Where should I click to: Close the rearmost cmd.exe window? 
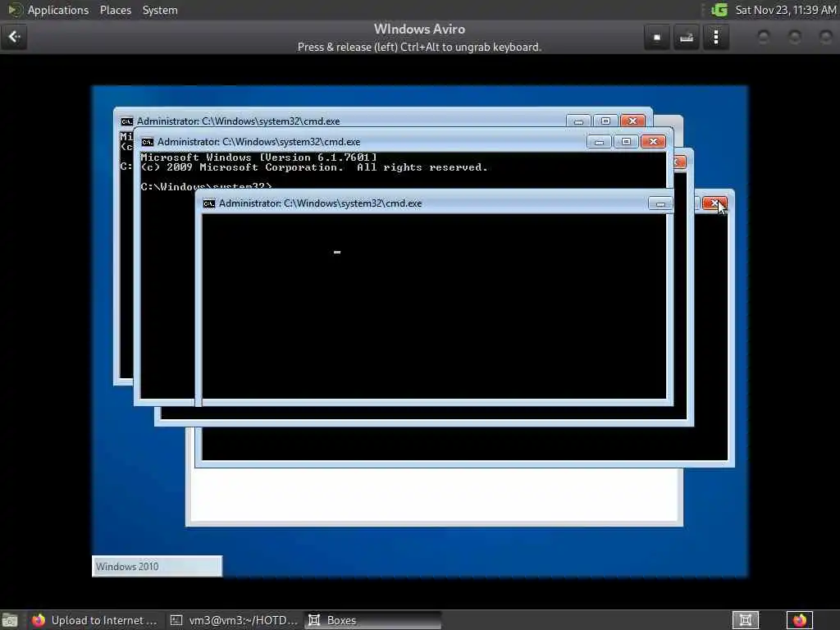tap(632, 121)
